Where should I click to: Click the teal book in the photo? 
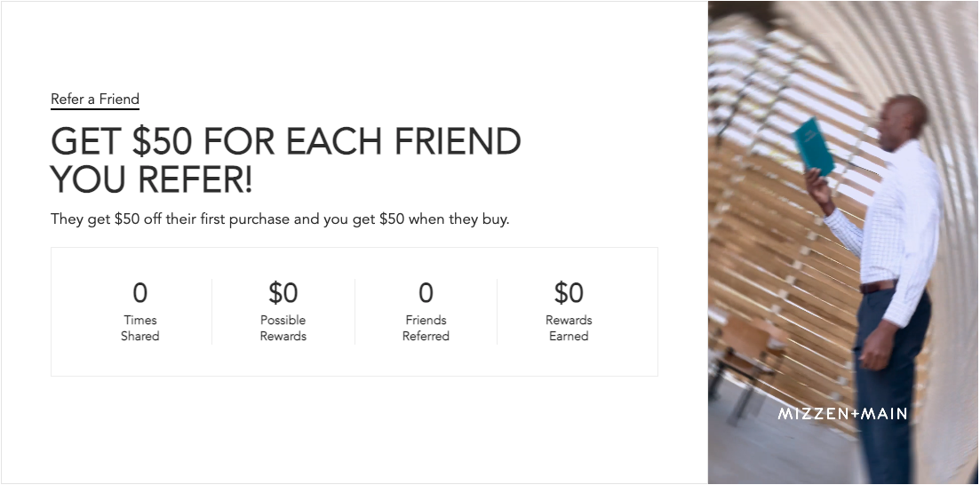813,147
